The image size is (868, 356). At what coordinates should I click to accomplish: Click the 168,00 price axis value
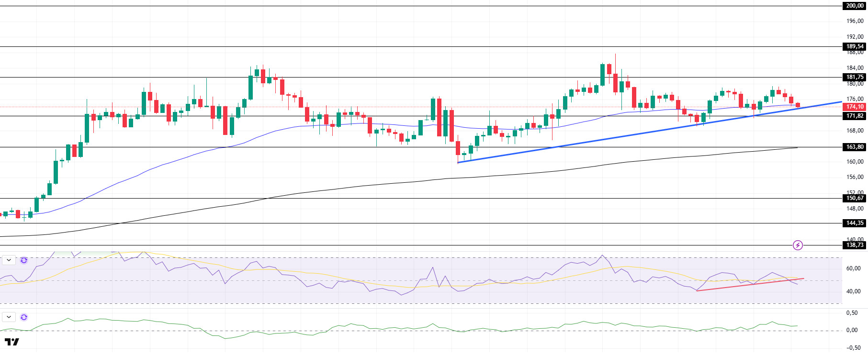pos(855,131)
